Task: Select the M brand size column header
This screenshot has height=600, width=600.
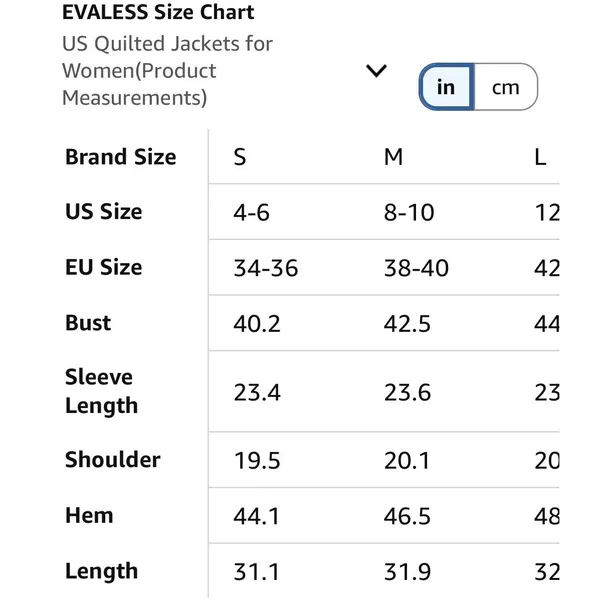Action: [393, 157]
